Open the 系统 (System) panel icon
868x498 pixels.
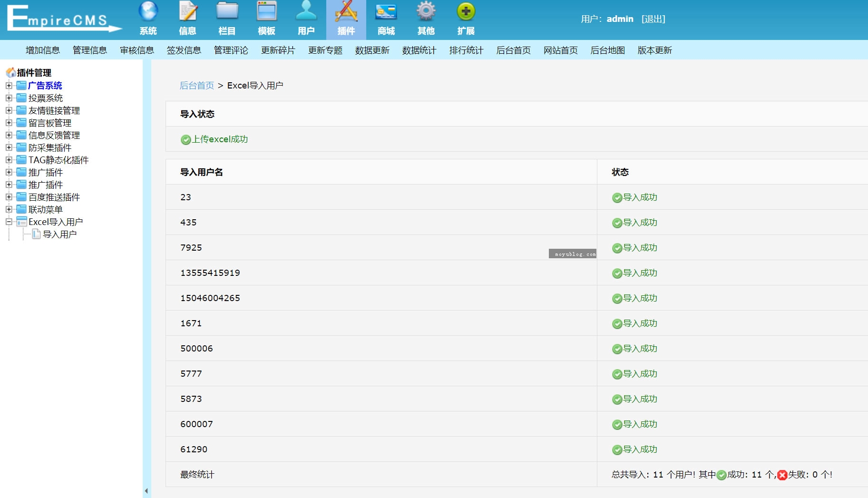148,10
